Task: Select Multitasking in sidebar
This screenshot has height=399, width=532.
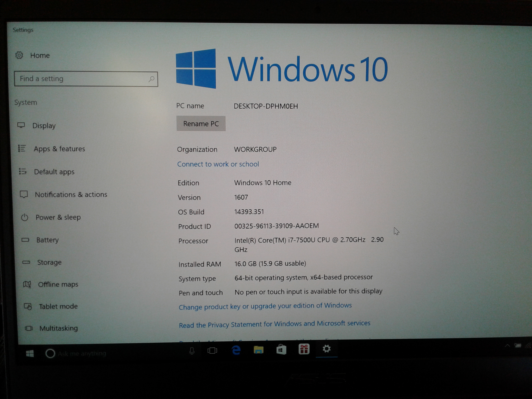Action: click(x=58, y=328)
